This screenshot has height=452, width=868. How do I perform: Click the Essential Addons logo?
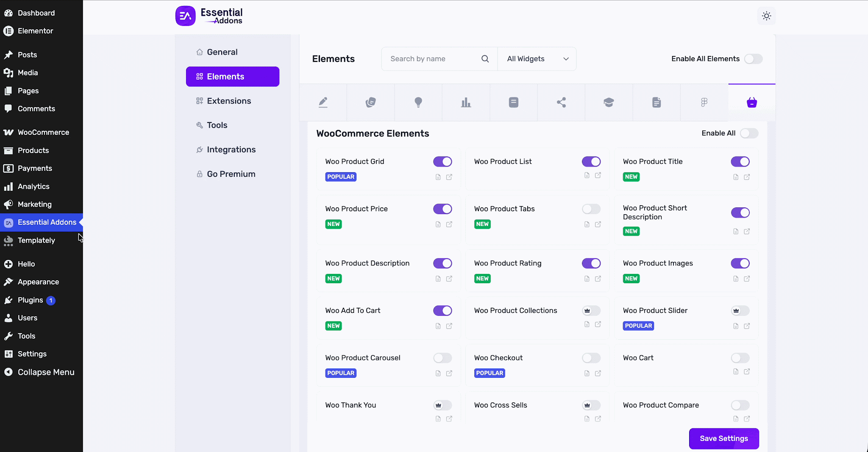point(209,16)
